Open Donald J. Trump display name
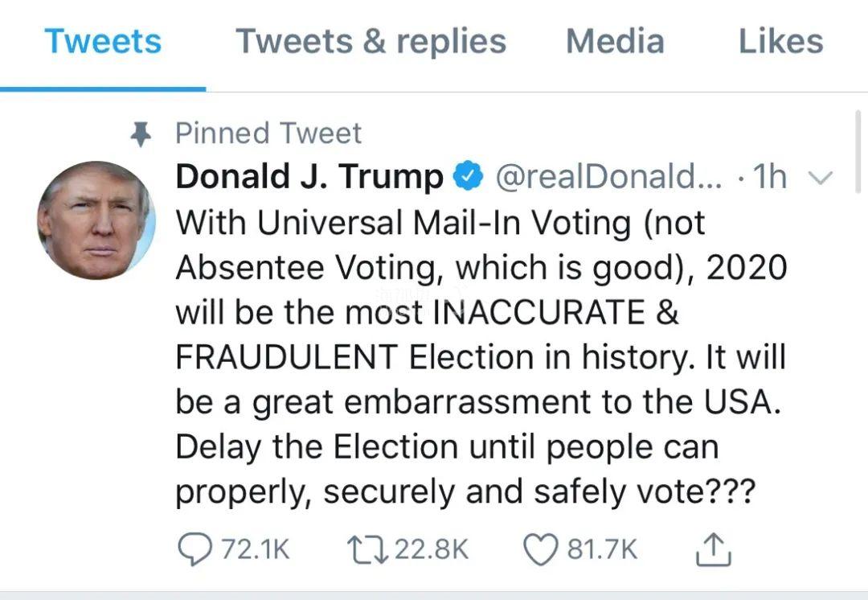The width and height of the screenshot is (868, 600). tap(309, 177)
